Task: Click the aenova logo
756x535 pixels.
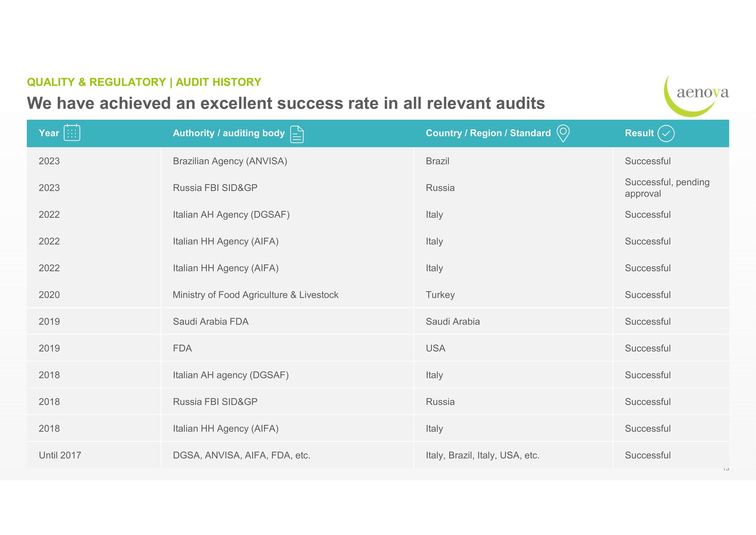Action: [696, 95]
